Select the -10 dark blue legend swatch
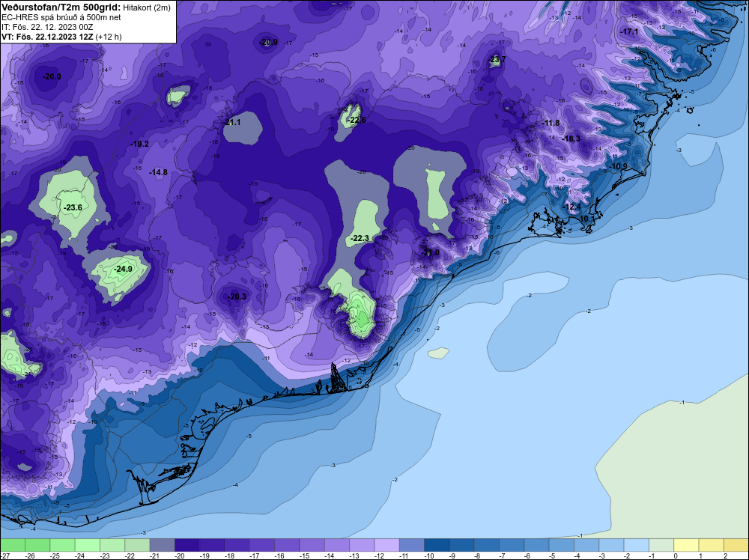The image size is (749, 560). pyautogui.click(x=437, y=545)
